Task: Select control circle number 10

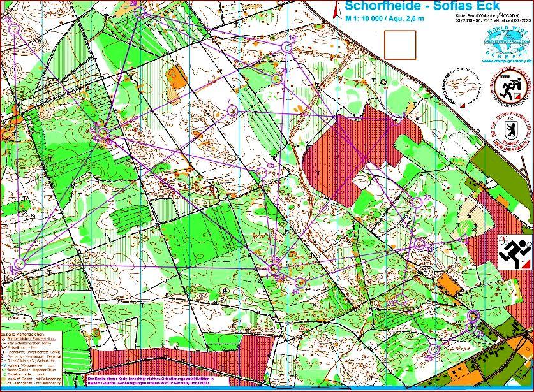Action: pos(300,282)
